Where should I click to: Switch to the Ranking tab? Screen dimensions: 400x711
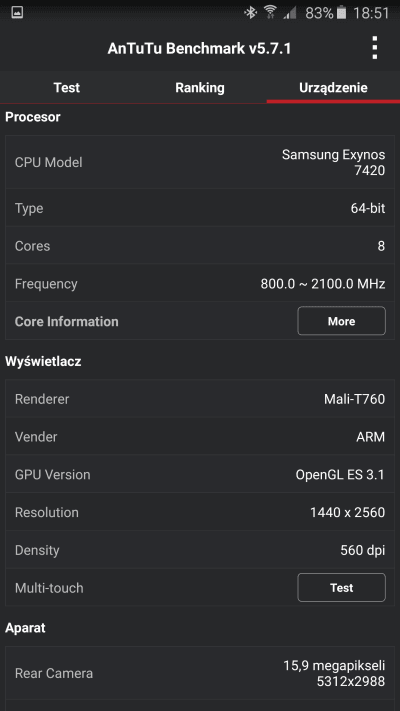200,88
